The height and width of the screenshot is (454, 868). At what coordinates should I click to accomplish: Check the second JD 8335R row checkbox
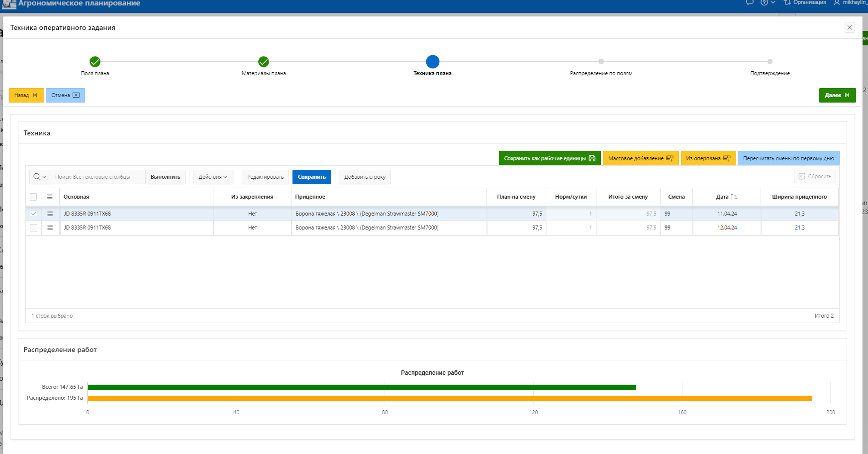[33, 227]
